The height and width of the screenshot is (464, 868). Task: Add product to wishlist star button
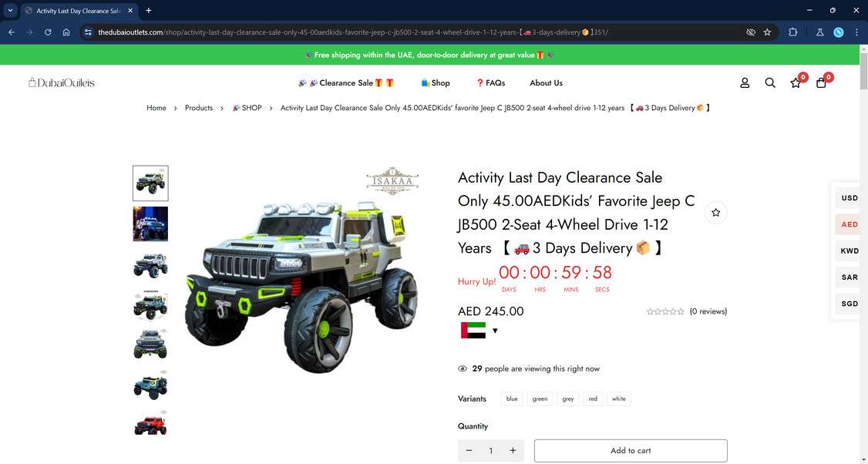point(716,213)
